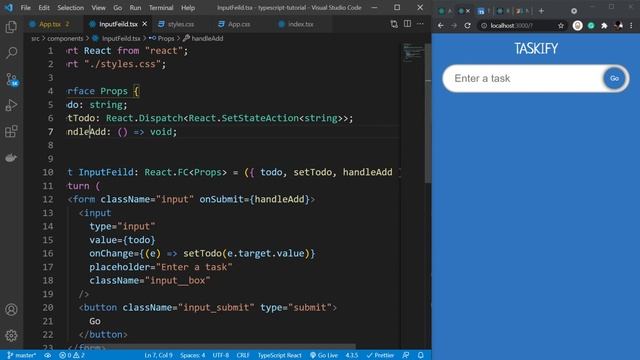Change language mode TypeScript React
The height and width of the screenshot is (360, 640).
[x=280, y=356]
